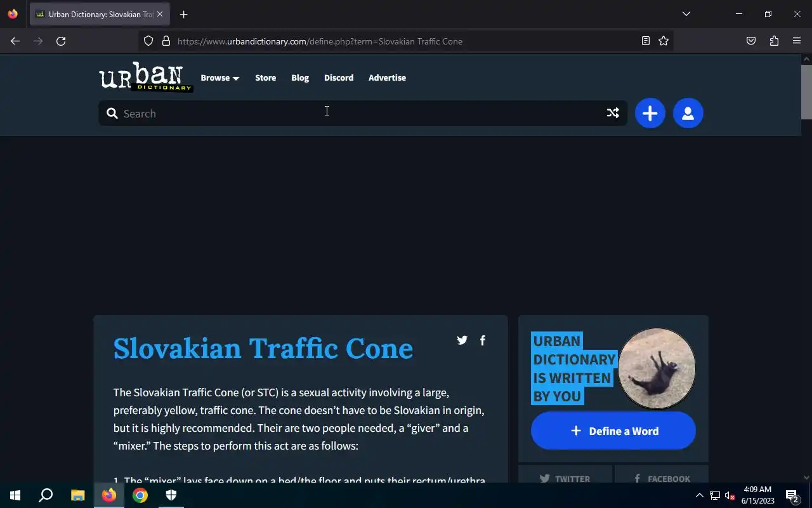Open the Store page
The image size is (812, 508).
[265, 77]
